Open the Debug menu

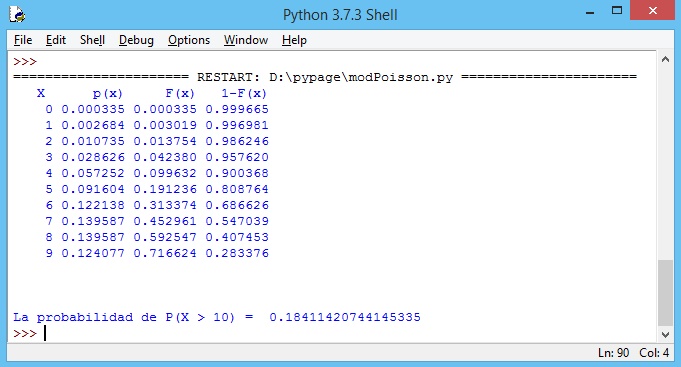[136, 40]
